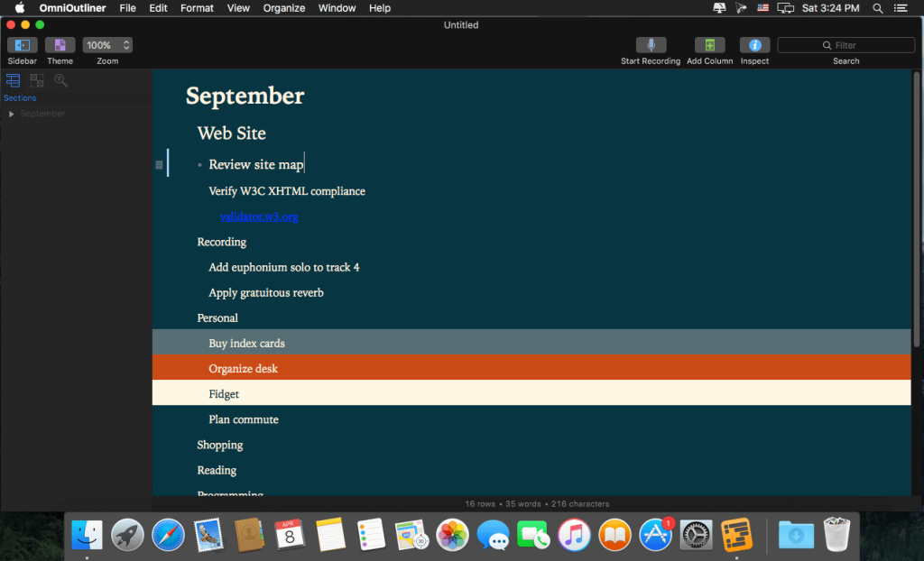Switch to the Styles view in the sidebar
The height and width of the screenshot is (561, 924).
[x=36, y=79]
